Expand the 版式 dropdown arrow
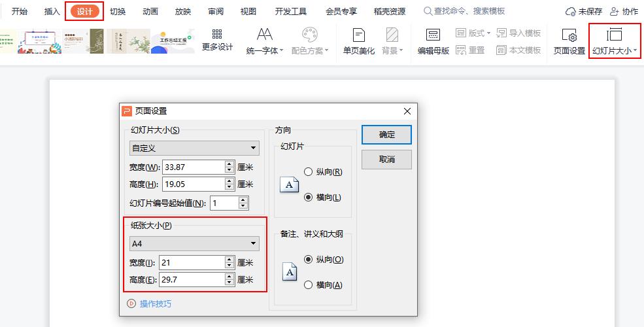 [x=489, y=33]
